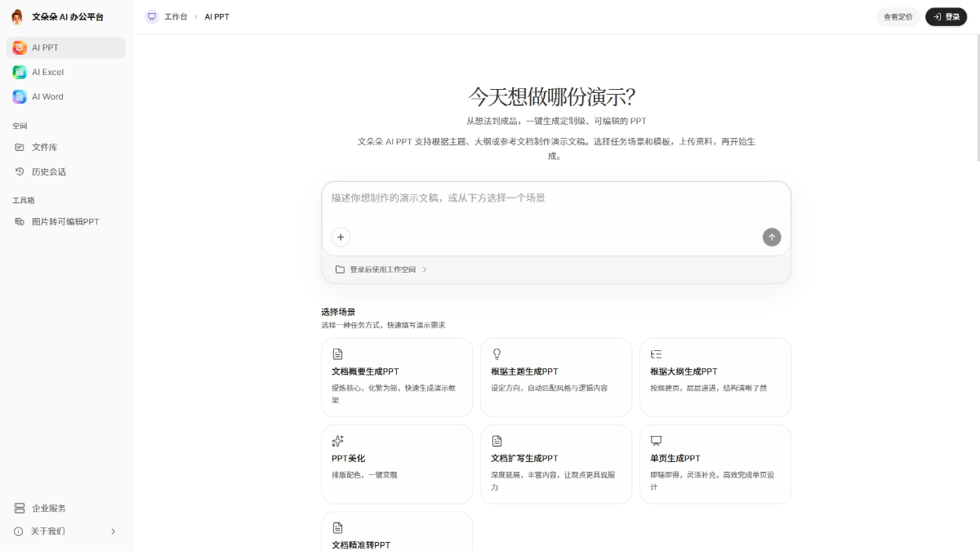The width and height of the screenshot is (980, 551).
Task: Click the login arrow icon in 登录 button
Action: pyautogui.click(x=936, y=16)
